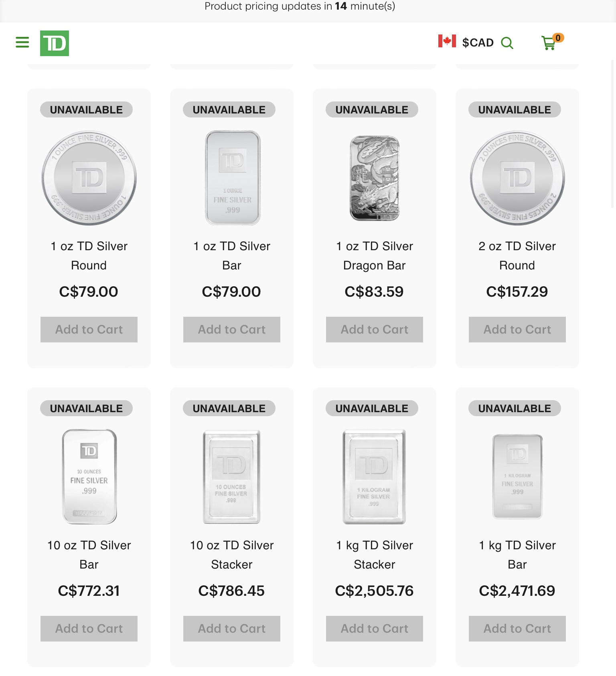The height and width of the screenshot is (676, 616).
Task: Open the search magnifier
Action: click(507, 43)
